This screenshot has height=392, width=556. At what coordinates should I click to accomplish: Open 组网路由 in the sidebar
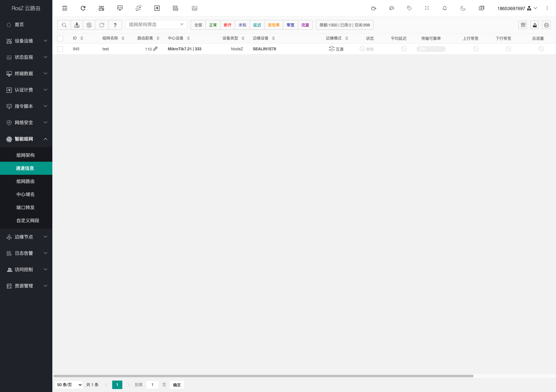point(26,181)
